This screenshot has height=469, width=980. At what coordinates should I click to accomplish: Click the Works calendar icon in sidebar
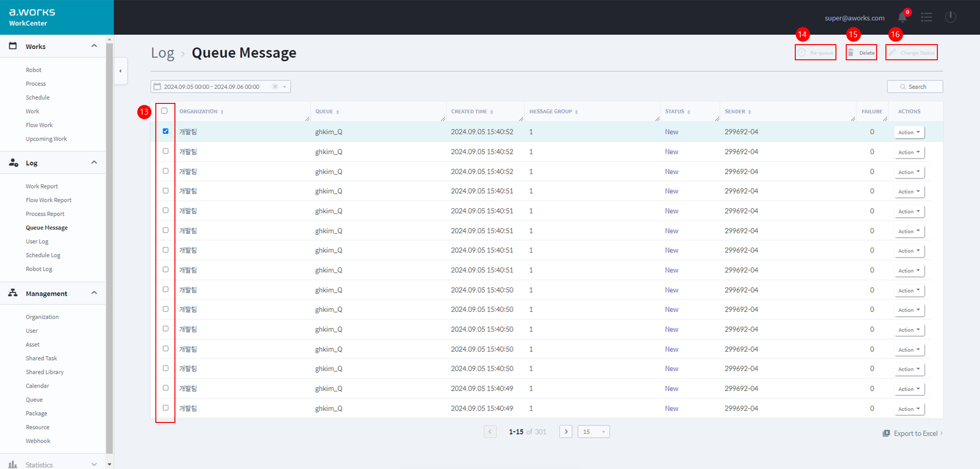point(13,46)
